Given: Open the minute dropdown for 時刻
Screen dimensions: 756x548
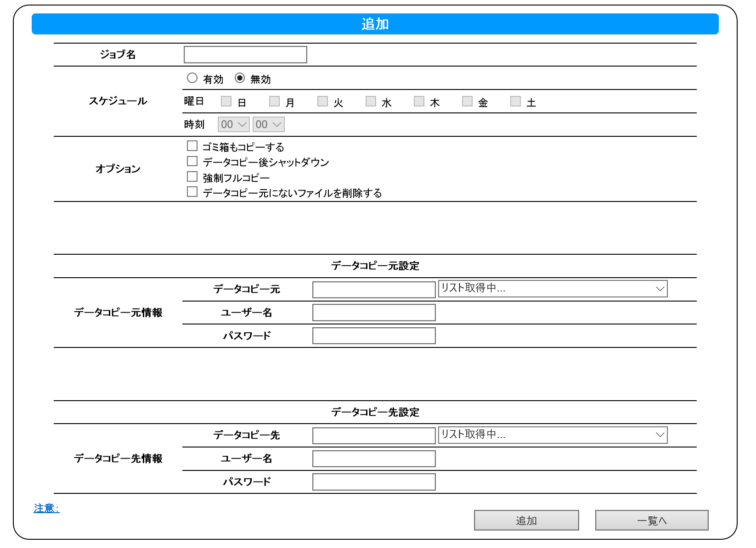Looking at the screenshot, I should pos(268,124).
